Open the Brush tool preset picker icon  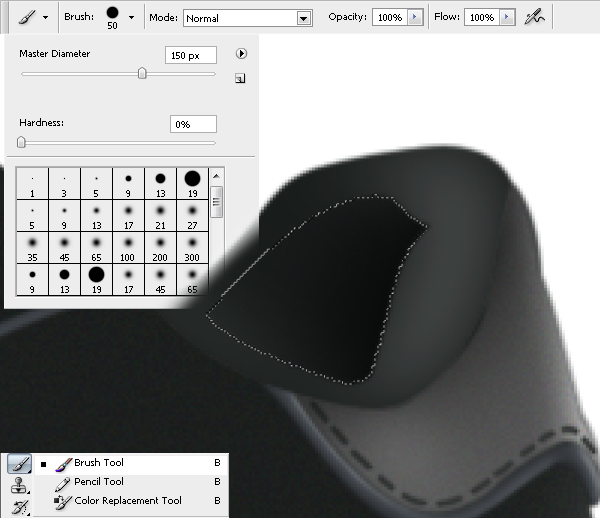click(27, 17)
